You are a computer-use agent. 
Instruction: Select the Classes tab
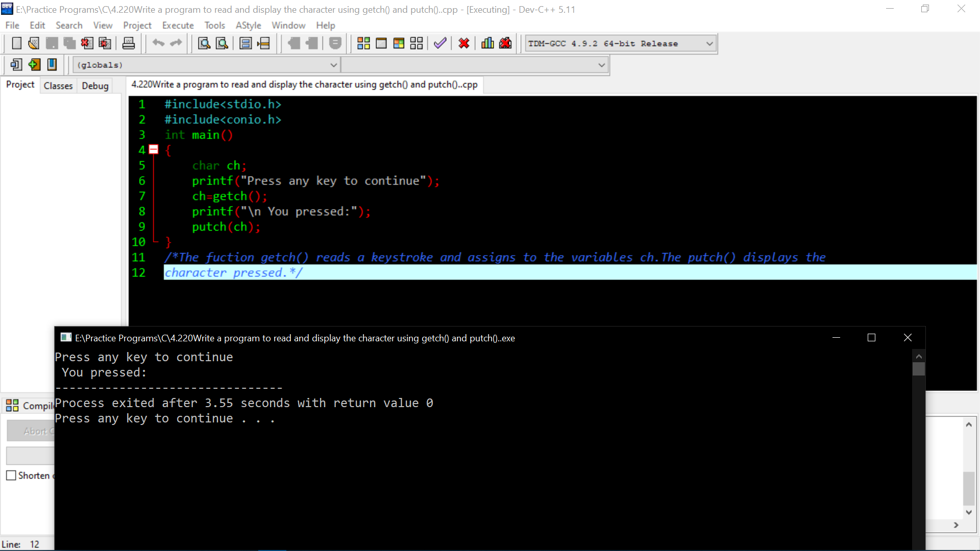[57, 85]
